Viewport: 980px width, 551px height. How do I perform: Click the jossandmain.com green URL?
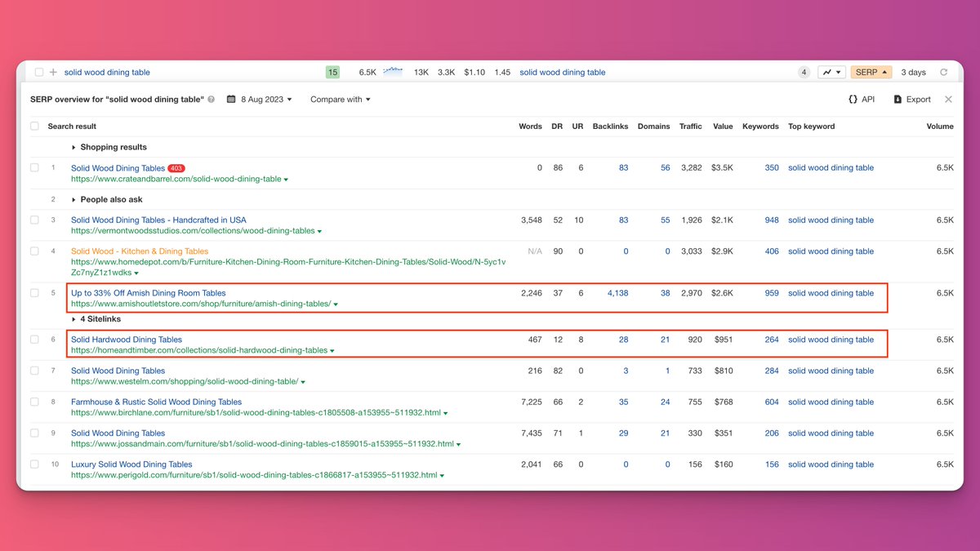[x=262, y=444]
